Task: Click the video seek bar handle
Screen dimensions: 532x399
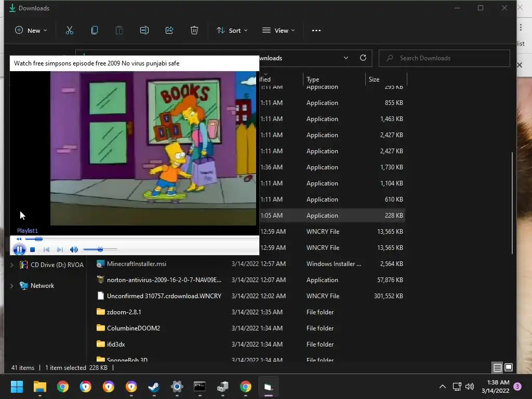Action: coord(38,239)
